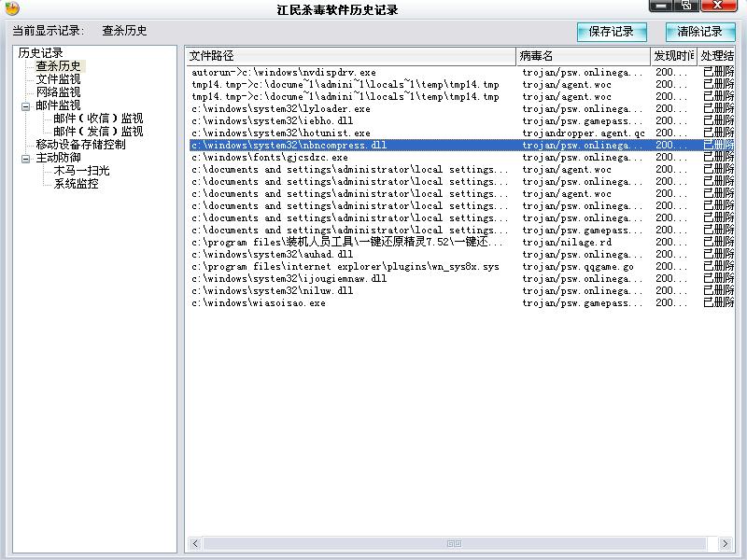Image resolution: width=747 pixels, height=560 pixels.
Task: Click virus name trojan/nilage.rd
Action: point(567,243)
